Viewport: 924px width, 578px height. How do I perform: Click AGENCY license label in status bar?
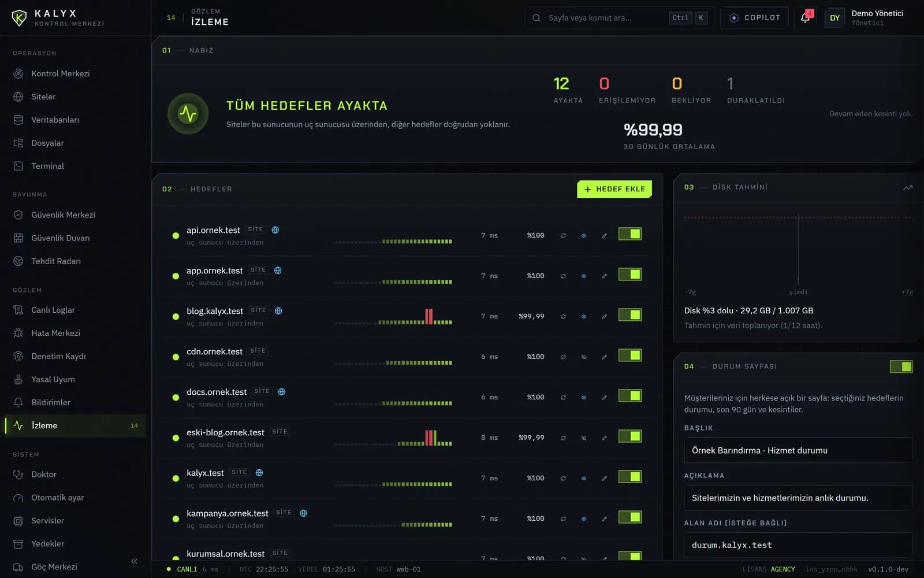coord(783,569)
